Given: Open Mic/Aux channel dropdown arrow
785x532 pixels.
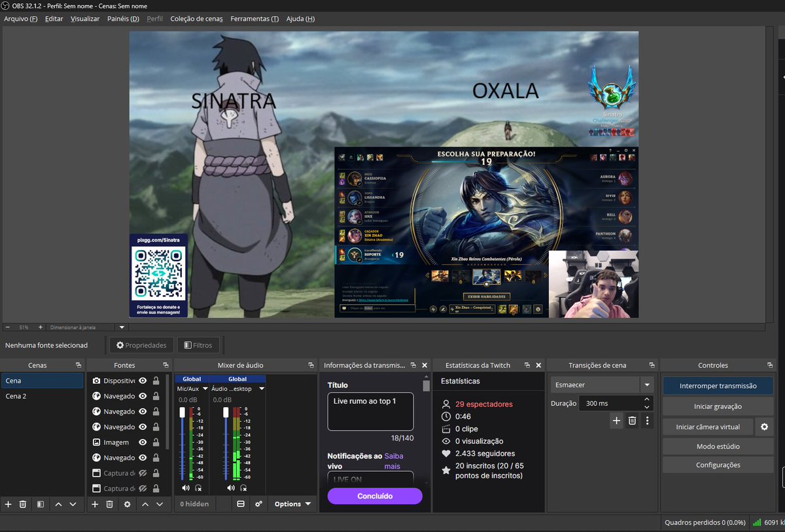Looking at the screenshot, I should pyautogui.click(x=205, y=389).
